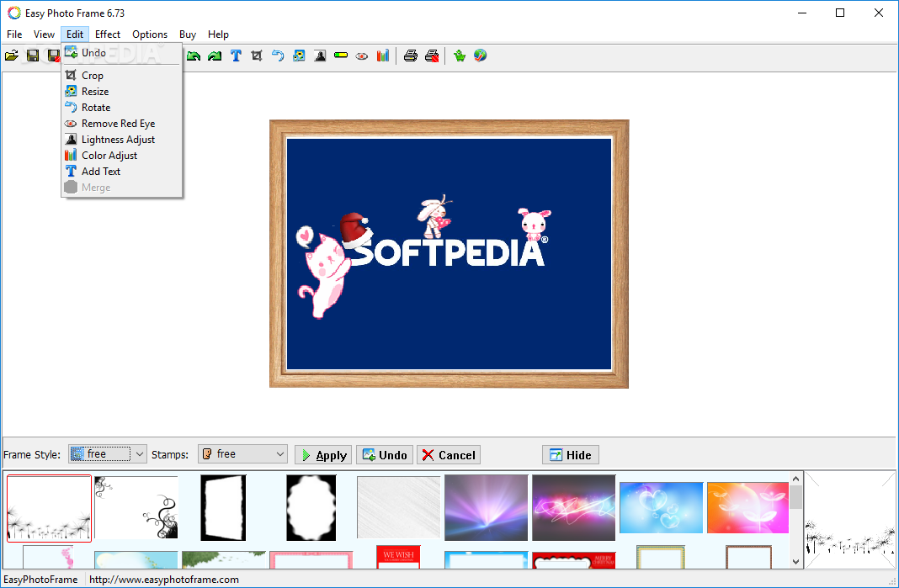Click the green shopping basket toolbar icon
The image size is (899, 588).
[460, 56]
